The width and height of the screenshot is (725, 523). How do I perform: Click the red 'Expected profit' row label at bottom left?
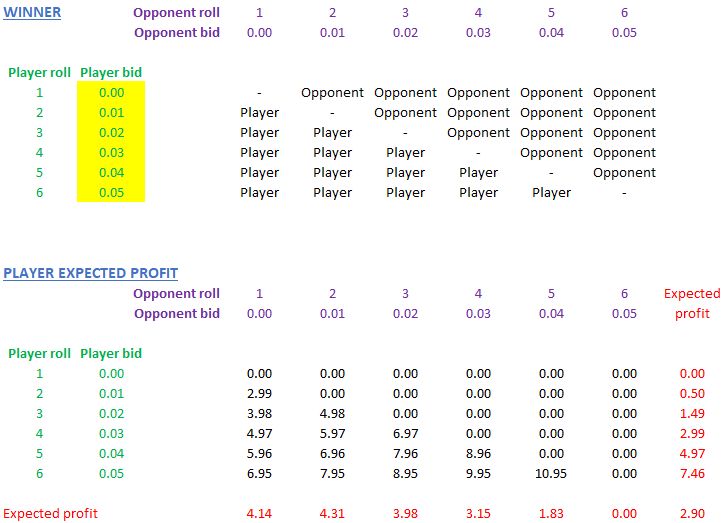click(x=50, y=513)
